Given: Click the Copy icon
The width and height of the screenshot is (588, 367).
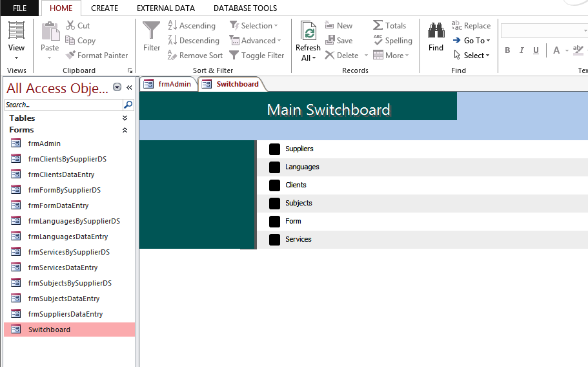Looking at the screenshot, I should (70, 40).
